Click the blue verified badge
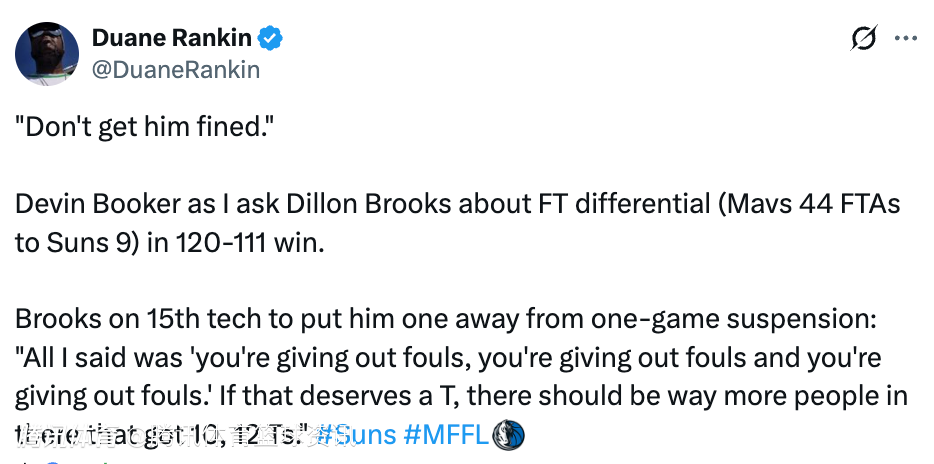The height and width of the screenshot is (464, 934). [x=271, y=39]
